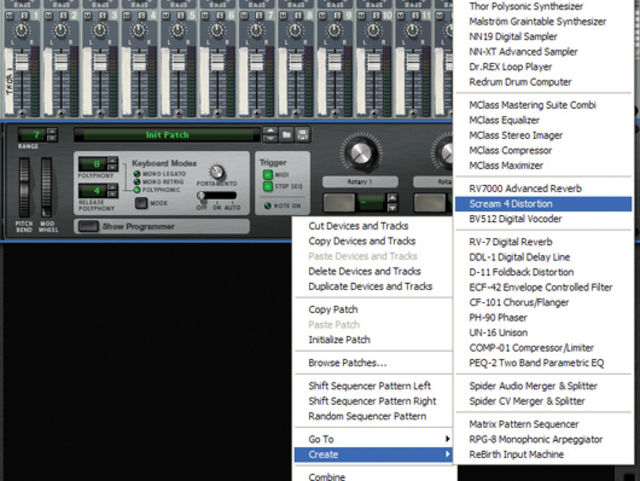Mute mixer channel 1
This screenshot has width=640, height=481.
point(9,16)
